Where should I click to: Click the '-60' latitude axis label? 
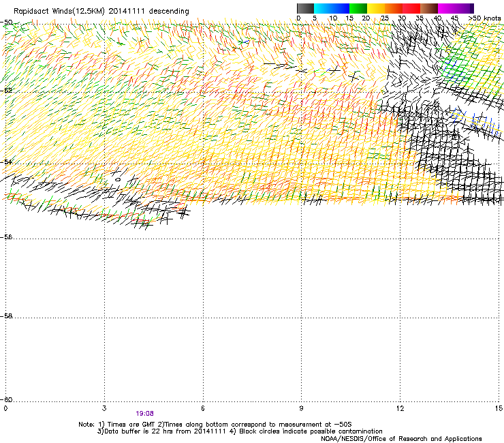click(x=6, y=400)
